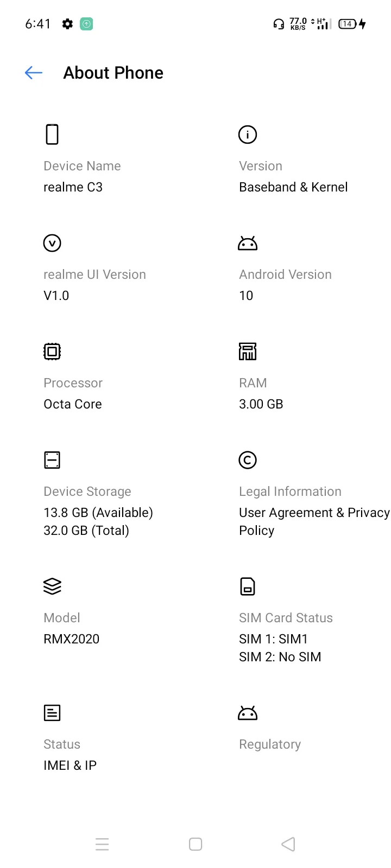Tap the Processor label
The width and height of the screenshot is (391, 868).
[x=73, y=383]
